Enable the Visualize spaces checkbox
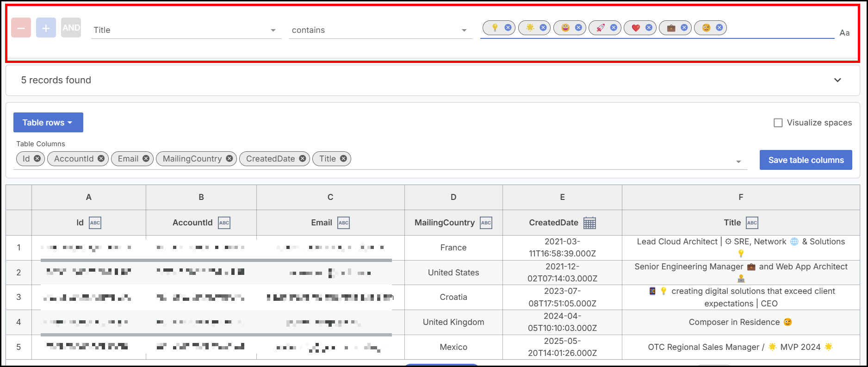 click(778, 123)
